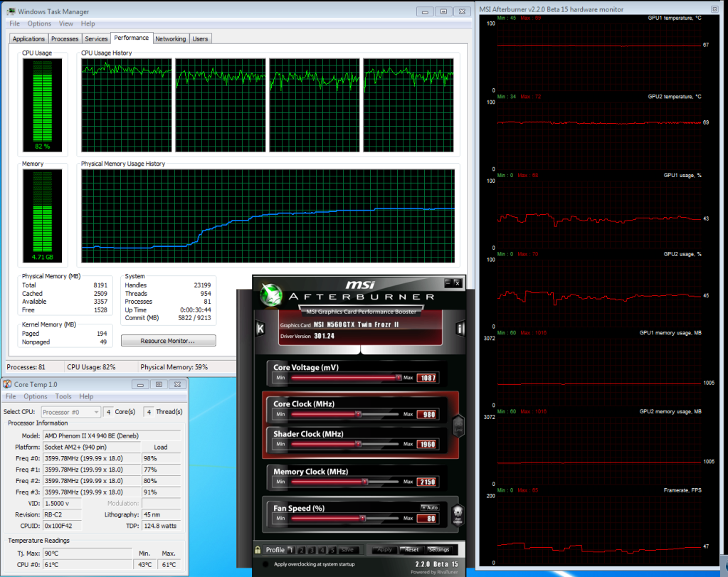728x577 pixels.
Task: Click the Framerate FPS graph in hardware monitor
Action: tap(599, 528)
